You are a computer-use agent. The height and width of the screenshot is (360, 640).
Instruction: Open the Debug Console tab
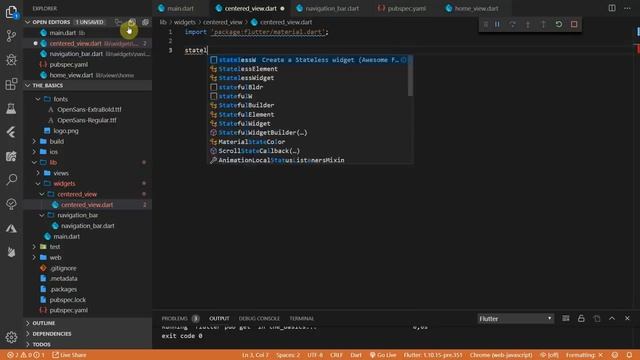(x=259, y=318)
